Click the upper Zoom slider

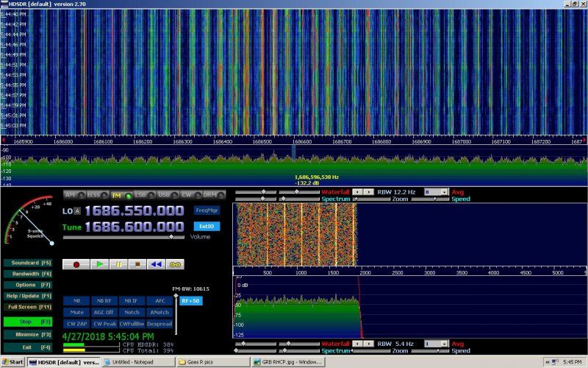tap(371, 199)
